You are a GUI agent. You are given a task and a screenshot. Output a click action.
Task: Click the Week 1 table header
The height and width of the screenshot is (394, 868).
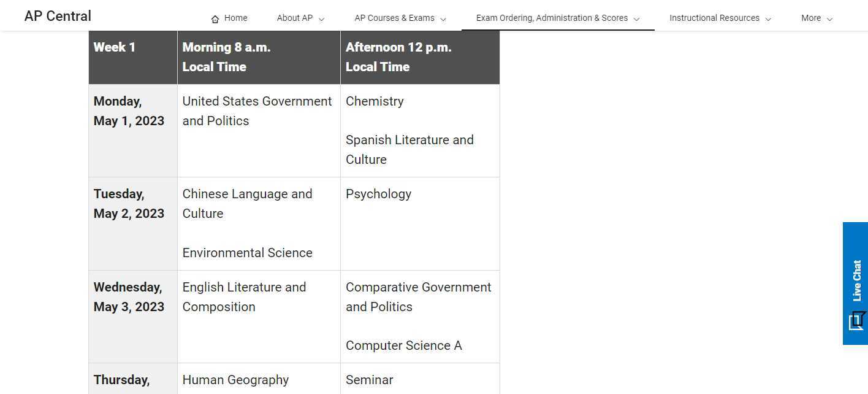click(x=115, y=47)
